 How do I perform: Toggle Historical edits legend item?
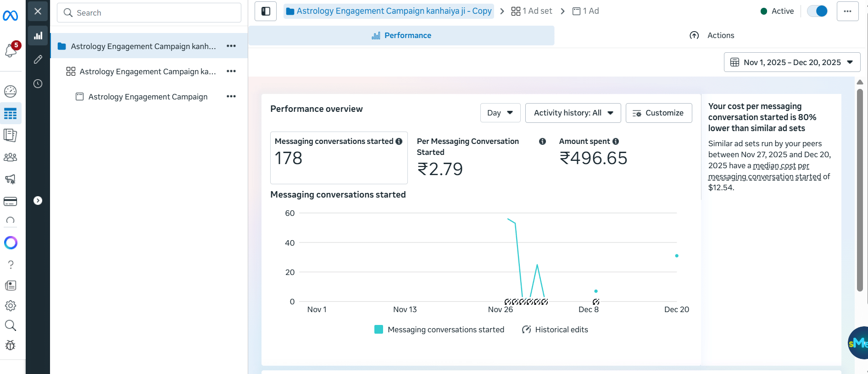pyautogui.click(x=555, y=330)
